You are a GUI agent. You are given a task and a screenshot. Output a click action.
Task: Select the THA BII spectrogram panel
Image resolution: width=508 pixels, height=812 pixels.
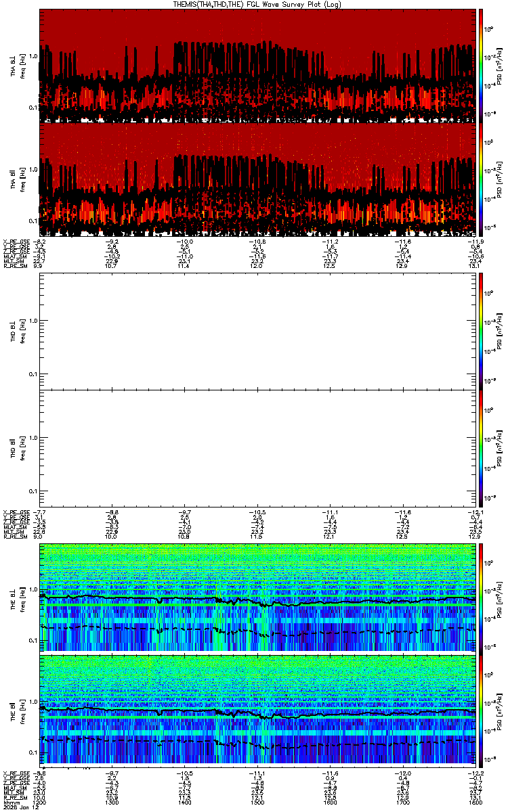tap(258, 180)
